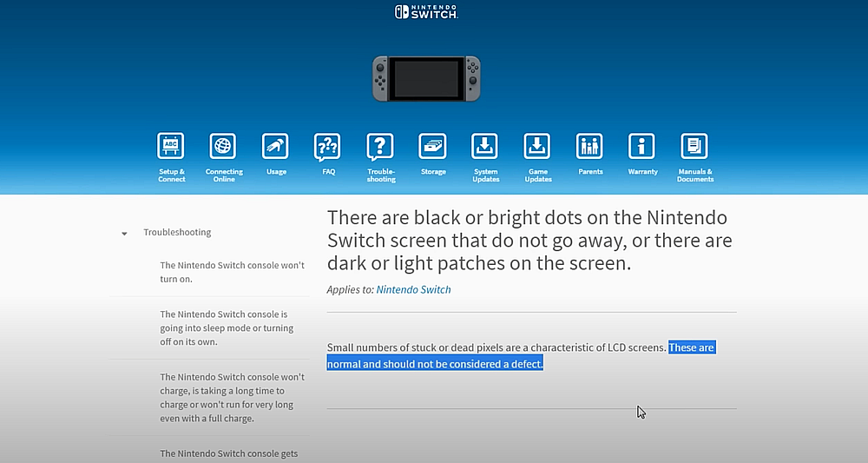Open the Setup & Connect icon
This screenshot has width=868, height=463.
tap(170, 146)
